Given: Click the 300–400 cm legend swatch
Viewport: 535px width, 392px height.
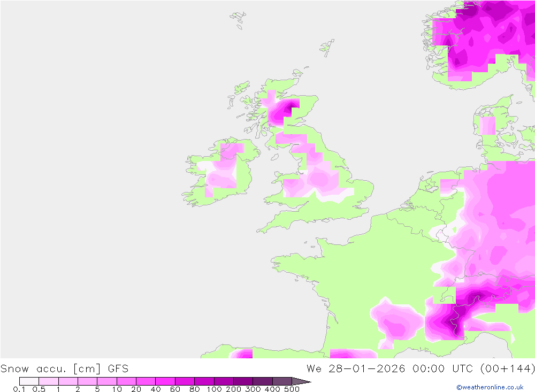Looking at the screenshot, I should [263, 381].
